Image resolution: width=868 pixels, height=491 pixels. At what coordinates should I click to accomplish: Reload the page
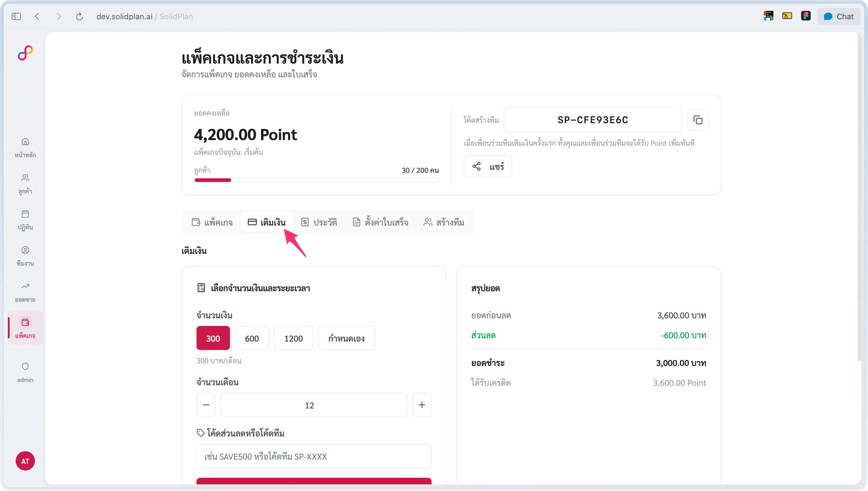tap(80, 16)
